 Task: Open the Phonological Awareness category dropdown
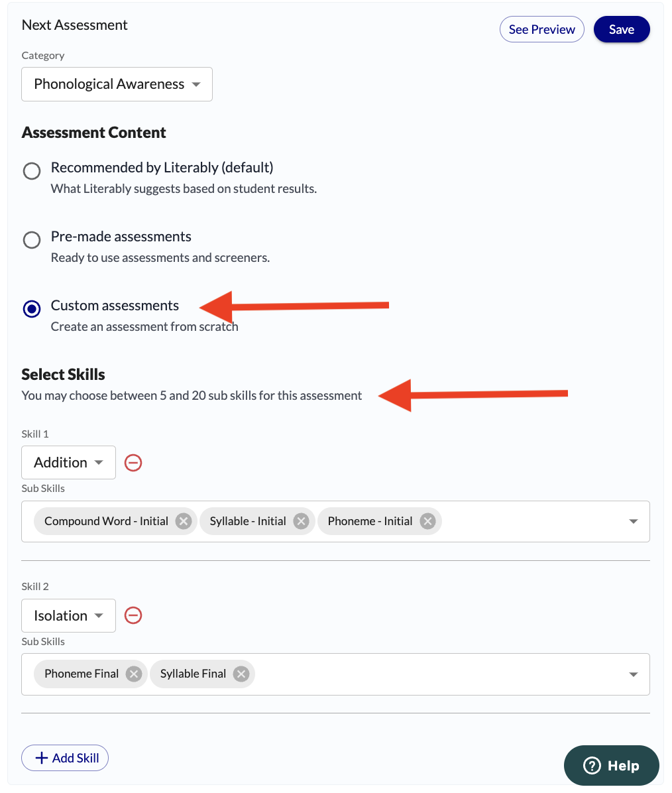[x=117, y=84]
